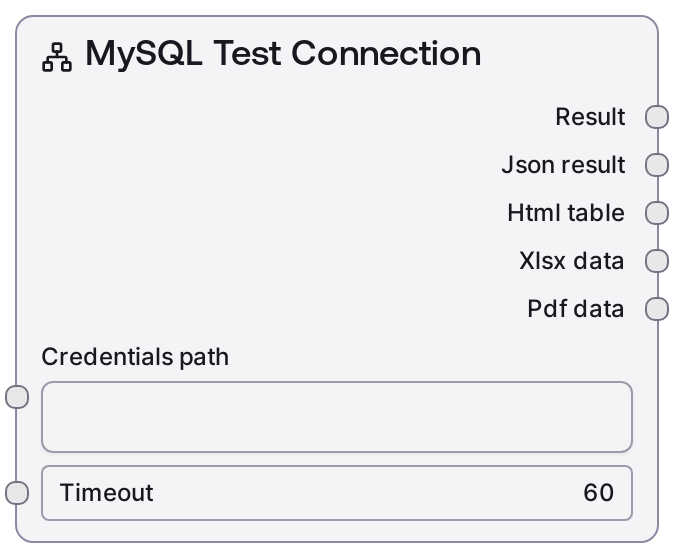Click the Html table label

pyautogui.click(x=565, y=213)
